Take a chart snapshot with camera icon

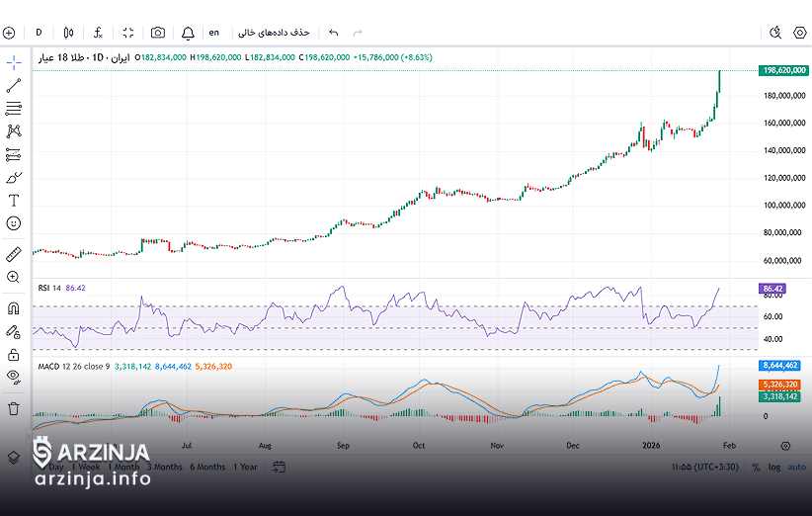click(x=158, y=33)
